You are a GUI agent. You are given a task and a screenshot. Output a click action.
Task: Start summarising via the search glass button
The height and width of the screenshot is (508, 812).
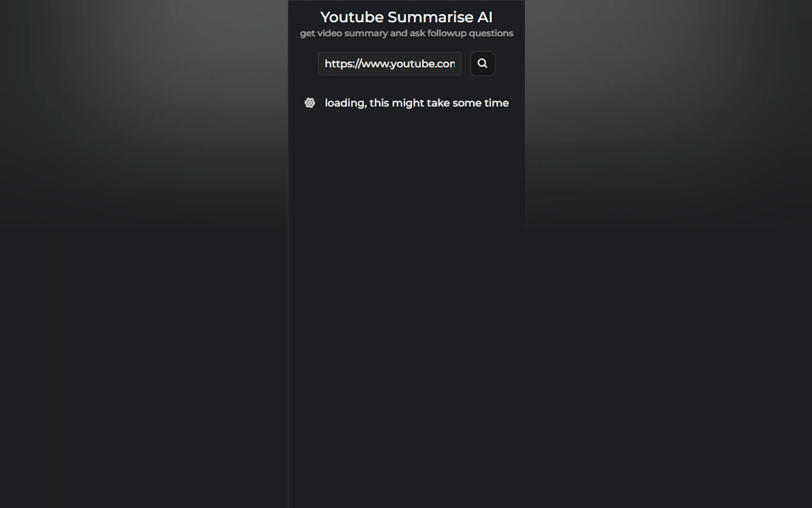(482, 63)
